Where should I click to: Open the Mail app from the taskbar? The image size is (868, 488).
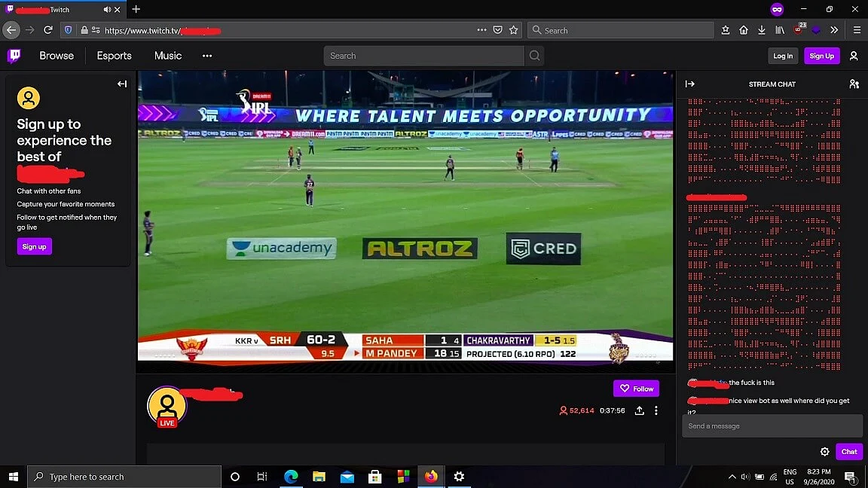tap(347, 477)
